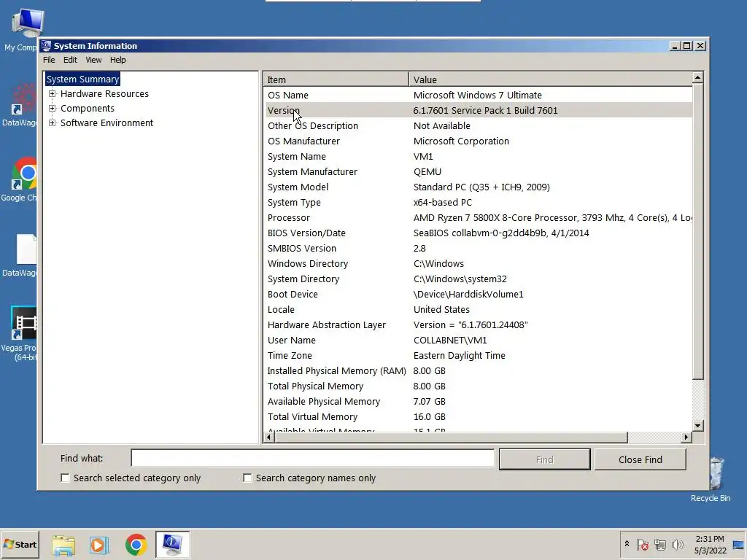Select System Information taskbar button
747x560 pixels.
point(172,544)
